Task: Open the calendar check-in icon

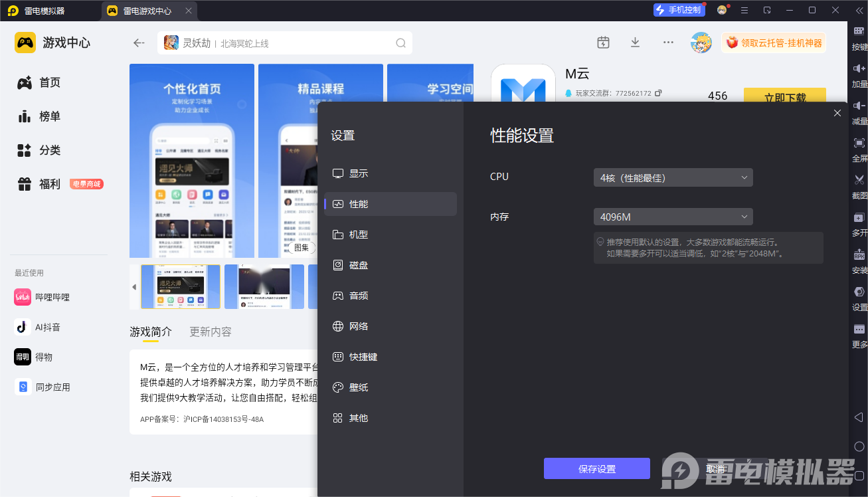Action: click(x=603, y=43)
